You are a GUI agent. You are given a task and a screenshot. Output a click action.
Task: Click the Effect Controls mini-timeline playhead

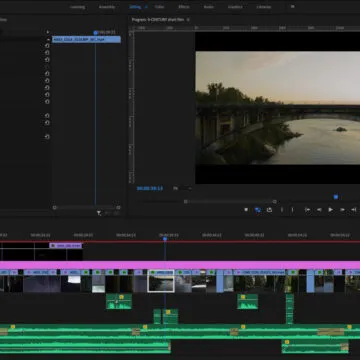95,33
